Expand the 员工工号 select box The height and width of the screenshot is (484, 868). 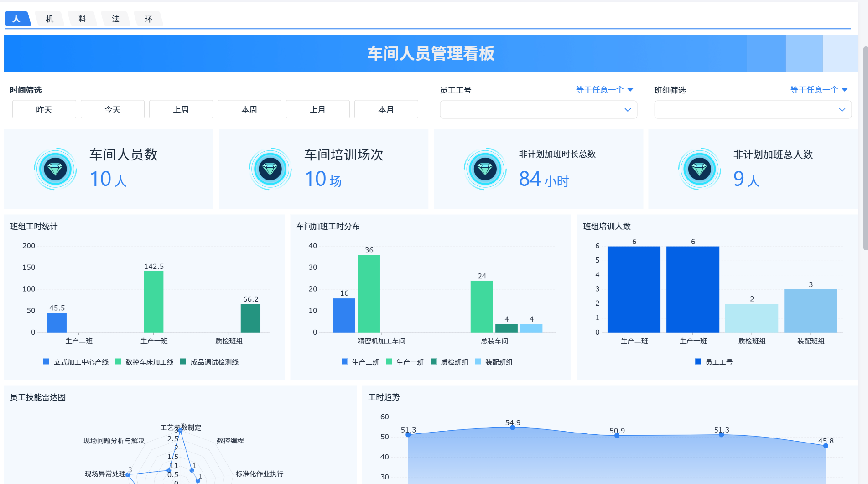coord(538,110)
